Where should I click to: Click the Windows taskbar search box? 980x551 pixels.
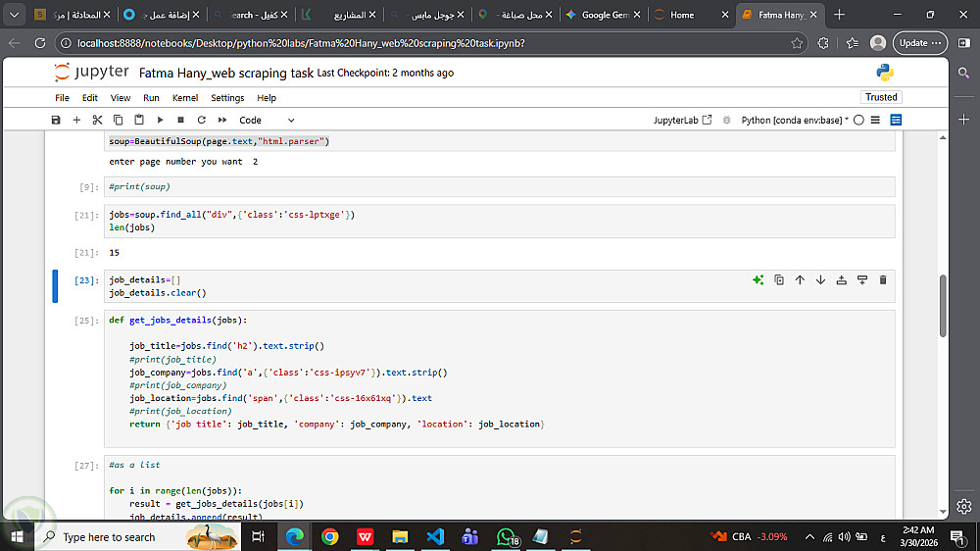click(x=108, y=537)
